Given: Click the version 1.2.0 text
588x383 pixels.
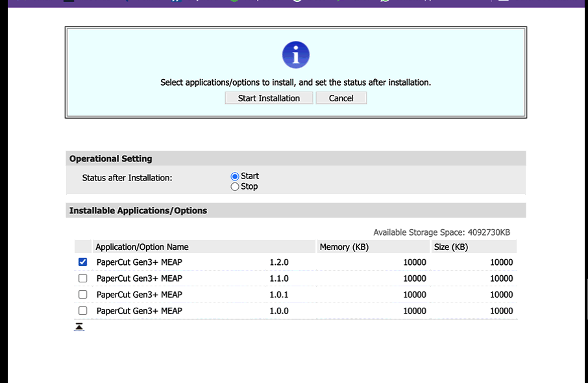Looking at the screenshot, I should pyautogui.click(x=279, y=262).
